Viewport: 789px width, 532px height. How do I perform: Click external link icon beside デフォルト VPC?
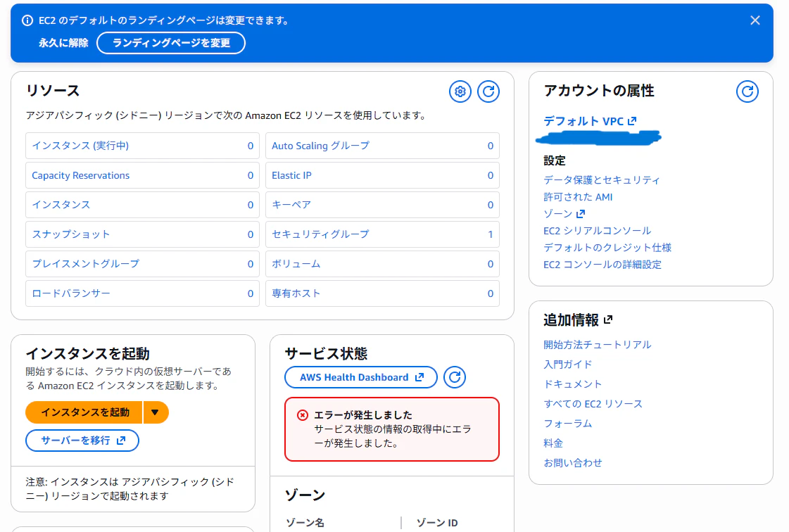[633, 121]
